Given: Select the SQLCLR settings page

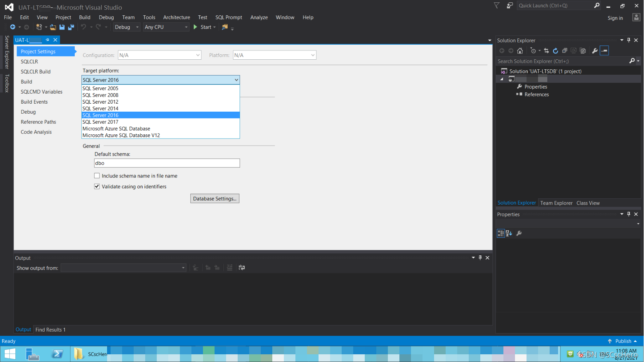Looking at the screenshot, I should 29,62.
